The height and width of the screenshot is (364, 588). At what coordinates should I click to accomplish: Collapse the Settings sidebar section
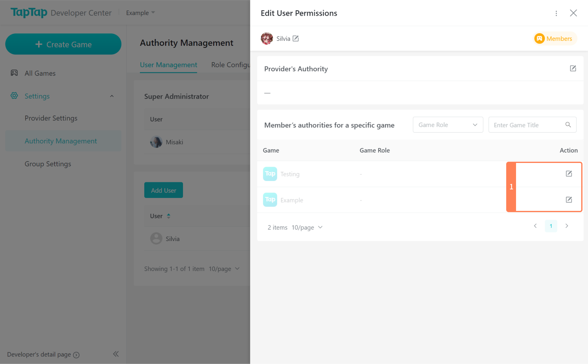coord(112,96)
